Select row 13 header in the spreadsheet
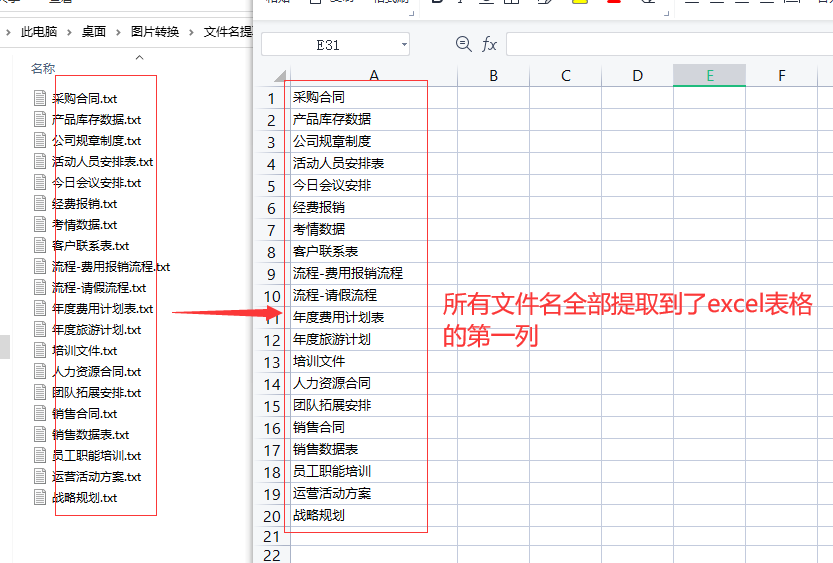This screenshot has width=833, height=563. (x=271, y=362)
